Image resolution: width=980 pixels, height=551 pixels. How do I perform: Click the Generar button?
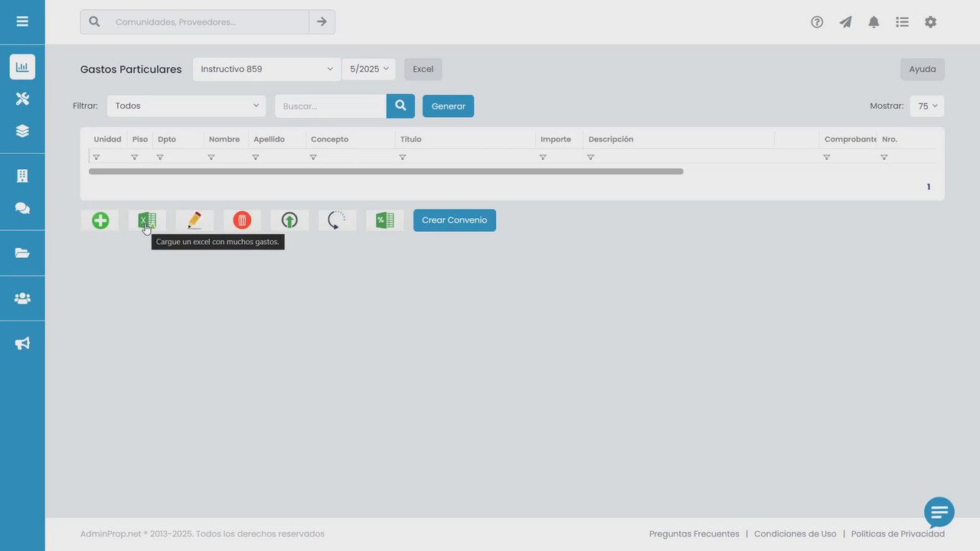(x=448, y=106)
